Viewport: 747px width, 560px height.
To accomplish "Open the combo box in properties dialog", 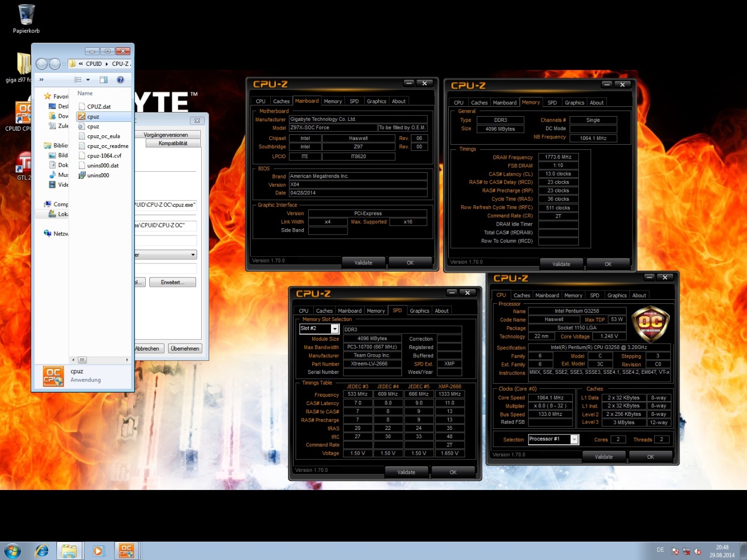I will (x=166, y=255).
